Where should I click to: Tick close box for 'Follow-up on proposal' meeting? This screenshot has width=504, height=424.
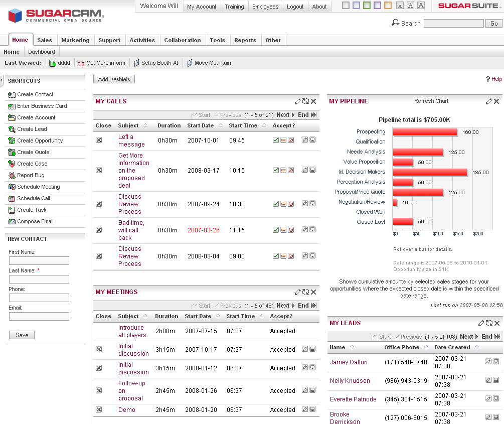[99, 391]
